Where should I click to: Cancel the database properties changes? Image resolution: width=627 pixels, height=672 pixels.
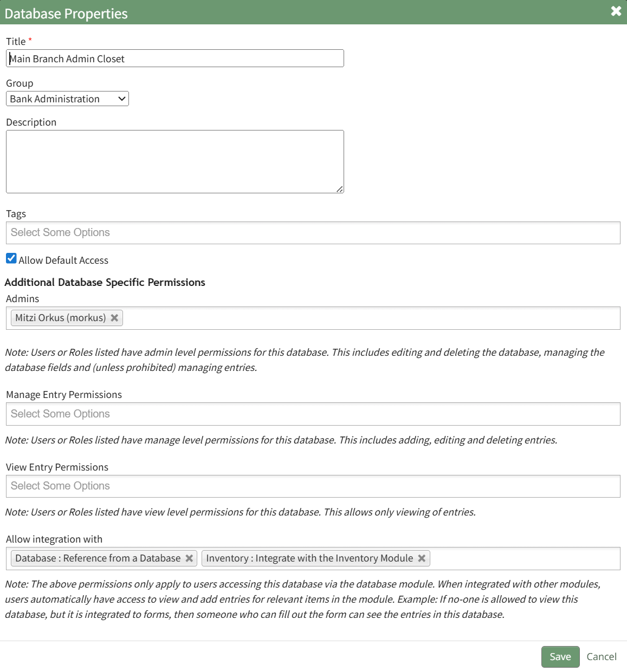point(602,657)
